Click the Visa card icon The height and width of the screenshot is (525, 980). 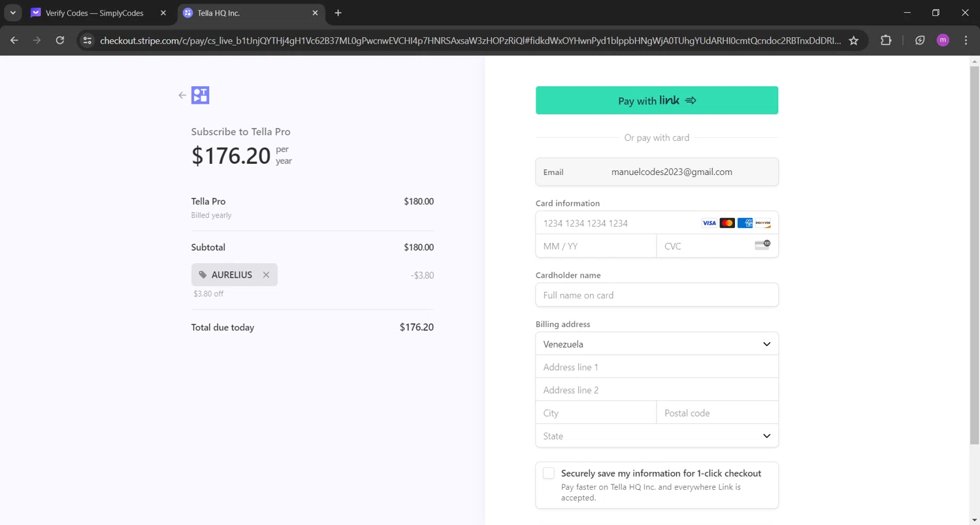pos(710,223)
